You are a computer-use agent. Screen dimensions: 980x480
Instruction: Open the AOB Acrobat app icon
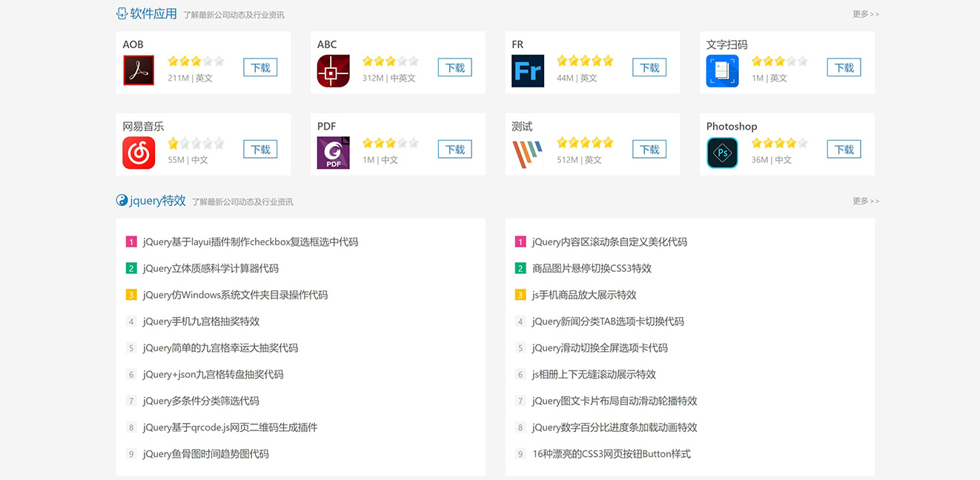pos(139,70)
